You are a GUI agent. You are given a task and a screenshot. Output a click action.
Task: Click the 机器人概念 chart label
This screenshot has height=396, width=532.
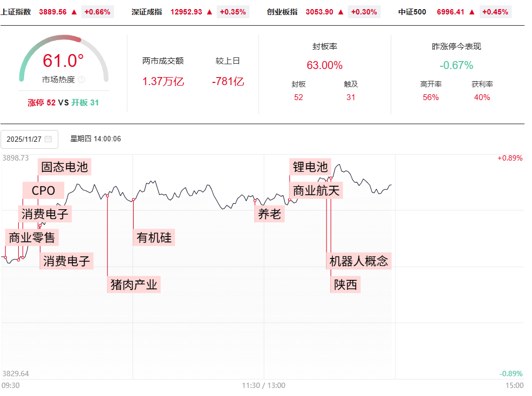coord(359,261)
